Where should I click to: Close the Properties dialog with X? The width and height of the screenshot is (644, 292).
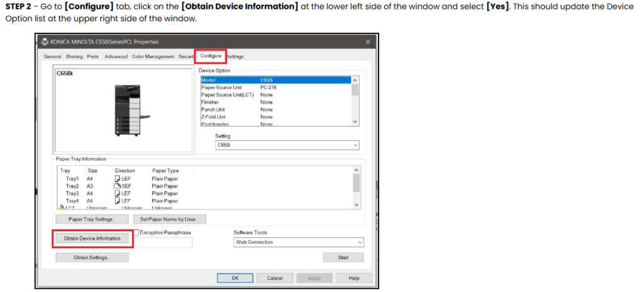pos(367,42)
